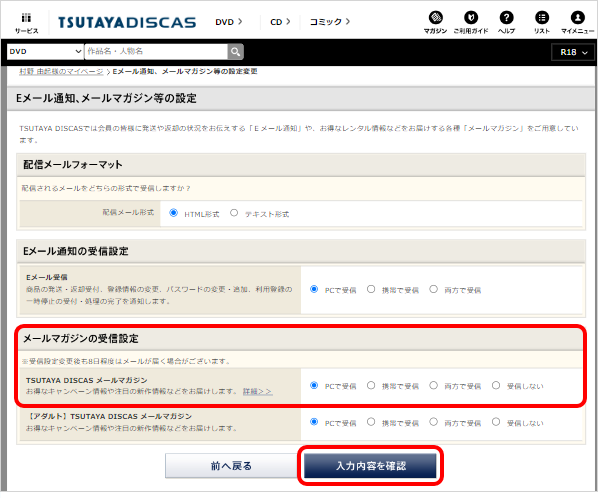Open the リスト icon
The width and height of the screenshot is (598, 498).
click(x=542, y=18)
